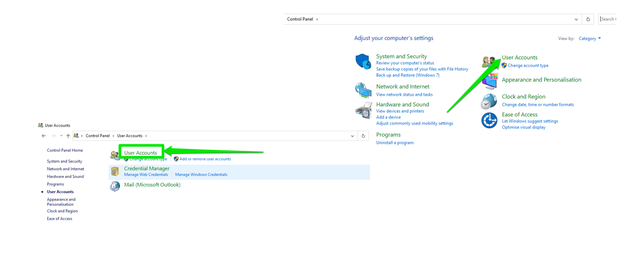
Task: Click the Search Control Panel input field
Action: [608, 19]
